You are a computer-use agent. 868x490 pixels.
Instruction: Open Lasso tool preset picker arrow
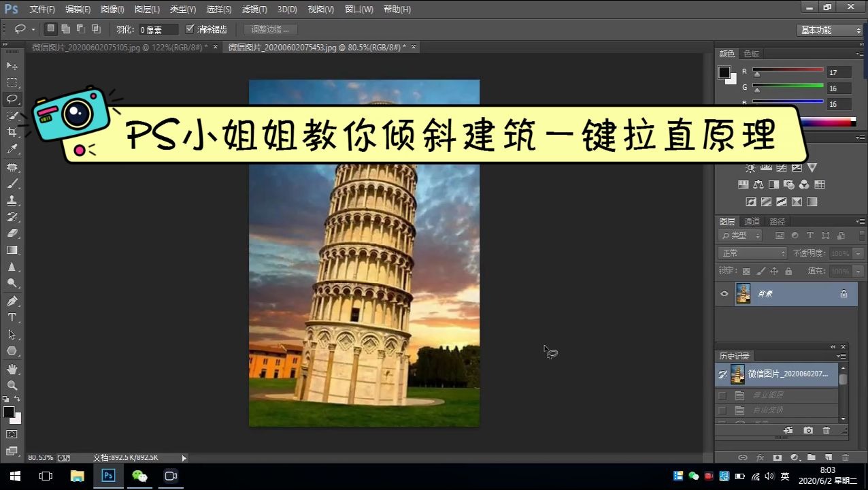pos(33,29)
